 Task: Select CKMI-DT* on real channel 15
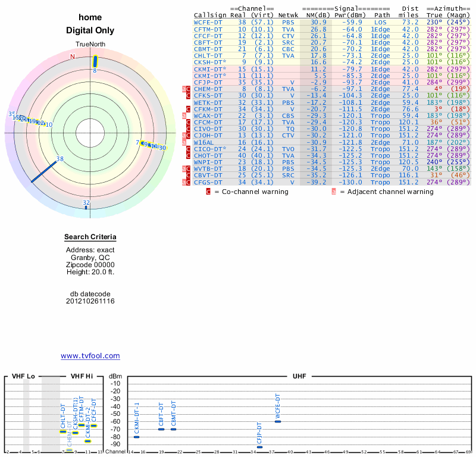[x=210, y=69]
